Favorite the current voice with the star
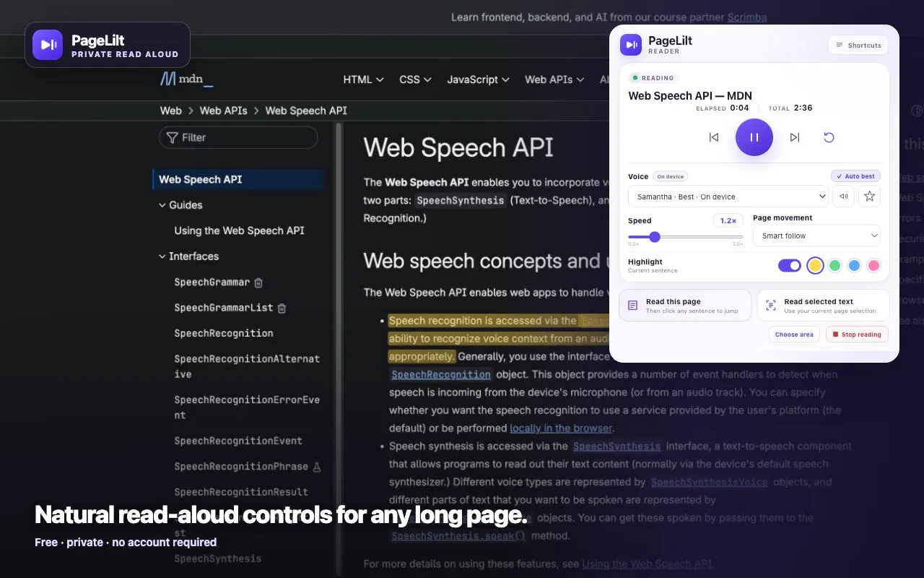The height and width of the screenshot is (578, 924). [869, 196]
